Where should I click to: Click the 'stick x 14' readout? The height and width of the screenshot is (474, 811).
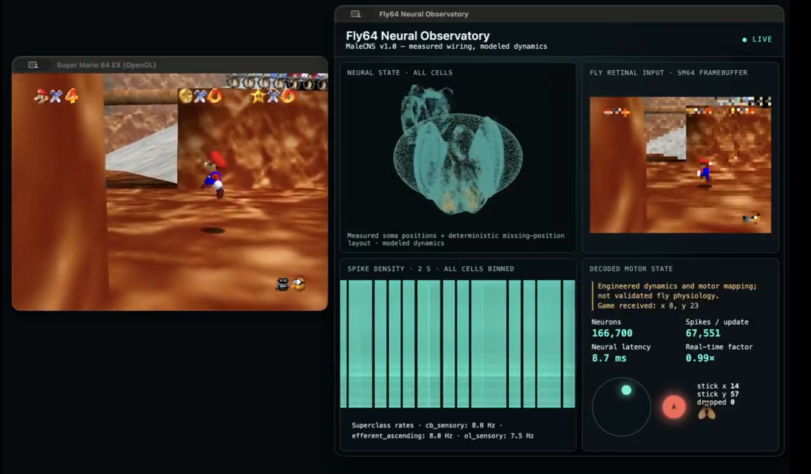tap(717, 386)
